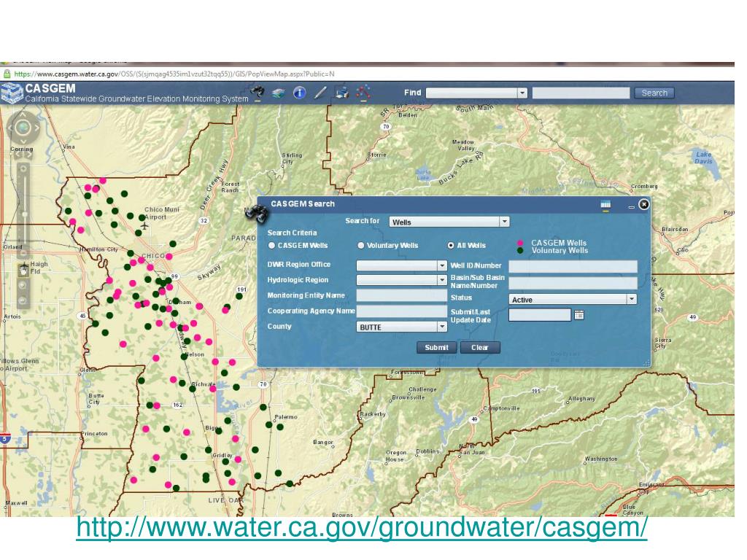Click the padlock icon in address bar
Image resolution: width=747 pixels, height=560 pixels.
click(7, 74)
